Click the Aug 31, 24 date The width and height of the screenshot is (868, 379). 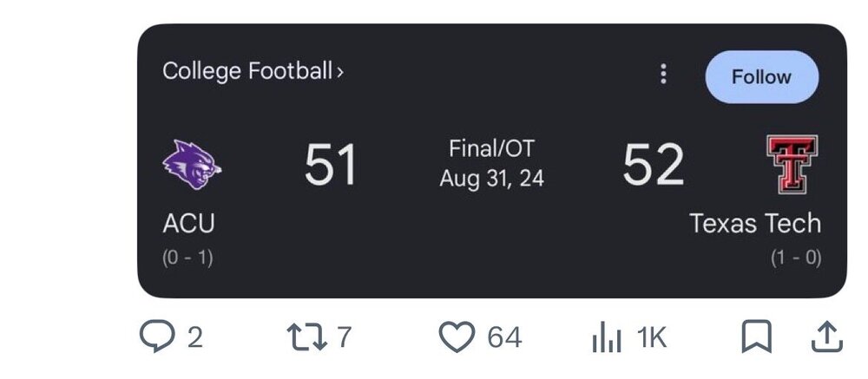pos(491,179)
